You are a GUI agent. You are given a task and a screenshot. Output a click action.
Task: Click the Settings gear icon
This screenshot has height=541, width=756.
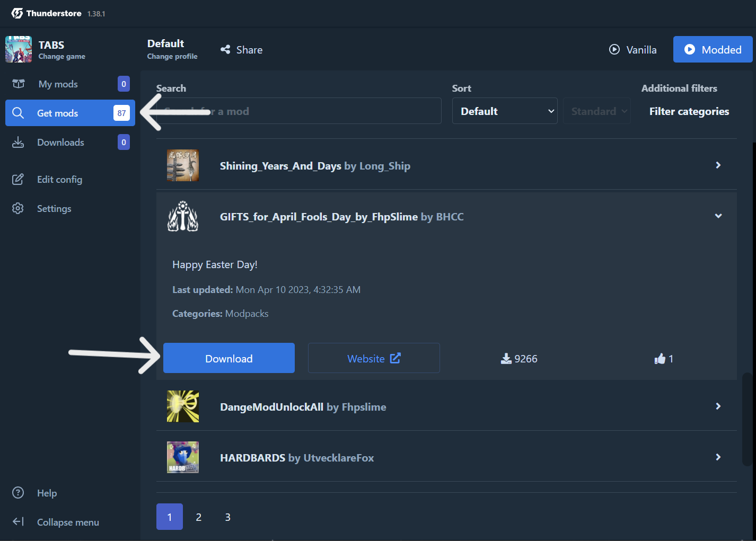pyautogui.click(x=18, y=208)
